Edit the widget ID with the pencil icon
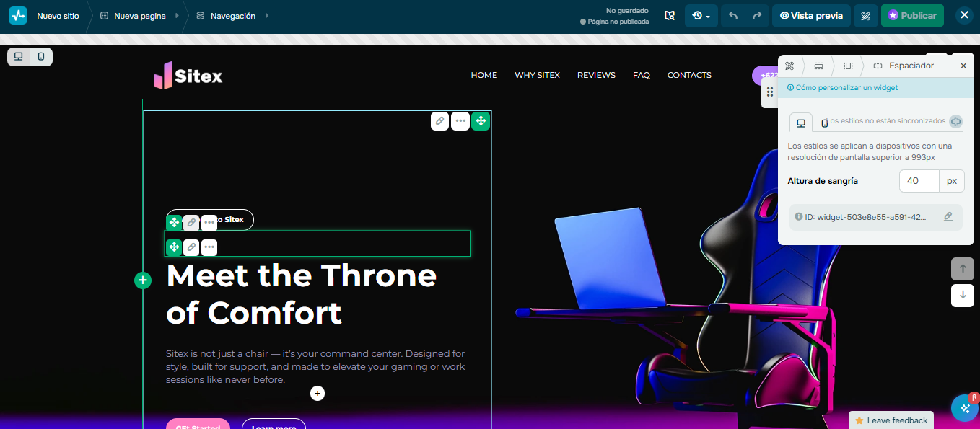The image size is (980, 429). coord(948,216)
